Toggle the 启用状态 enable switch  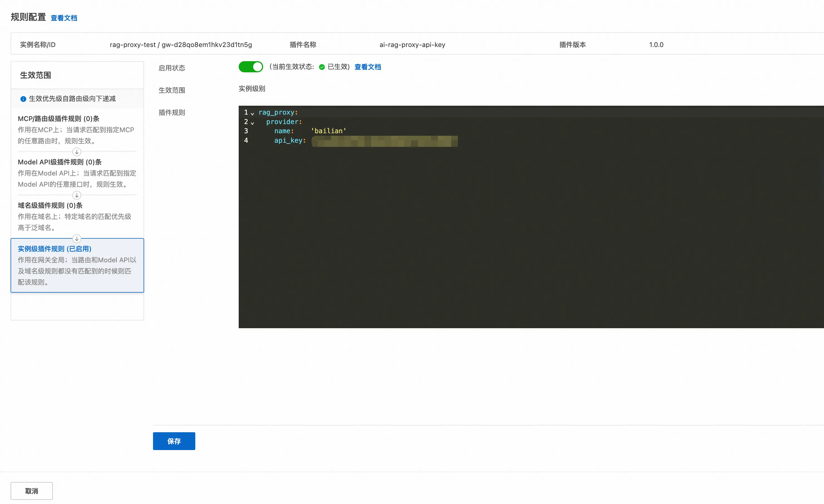tap(250, 67)
